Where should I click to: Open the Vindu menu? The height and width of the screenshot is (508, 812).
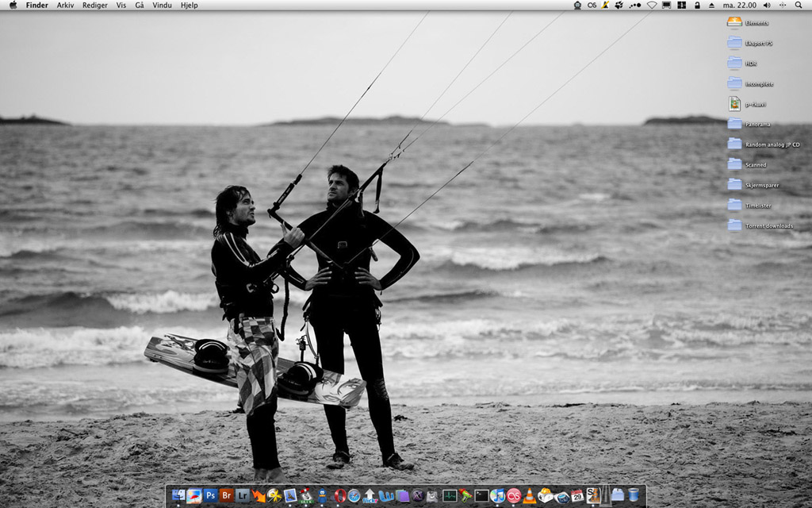[x=162, y=5]
